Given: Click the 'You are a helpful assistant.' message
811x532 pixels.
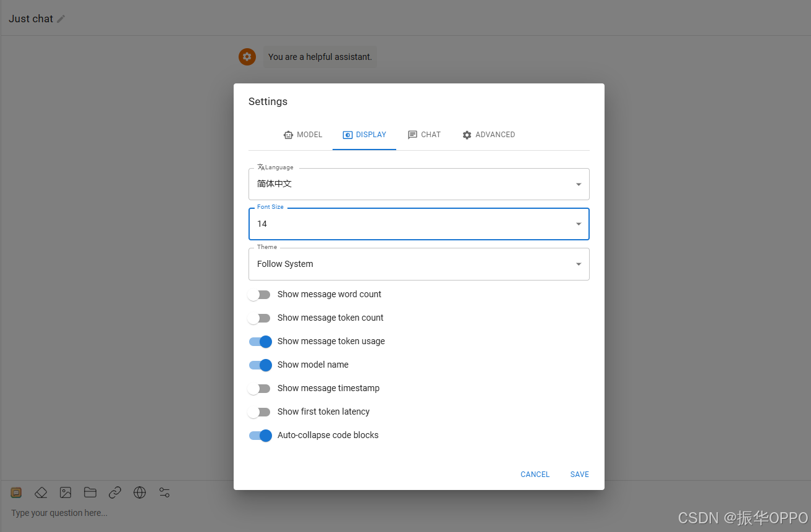Looking at the screenshot, I should coord(320,57).
